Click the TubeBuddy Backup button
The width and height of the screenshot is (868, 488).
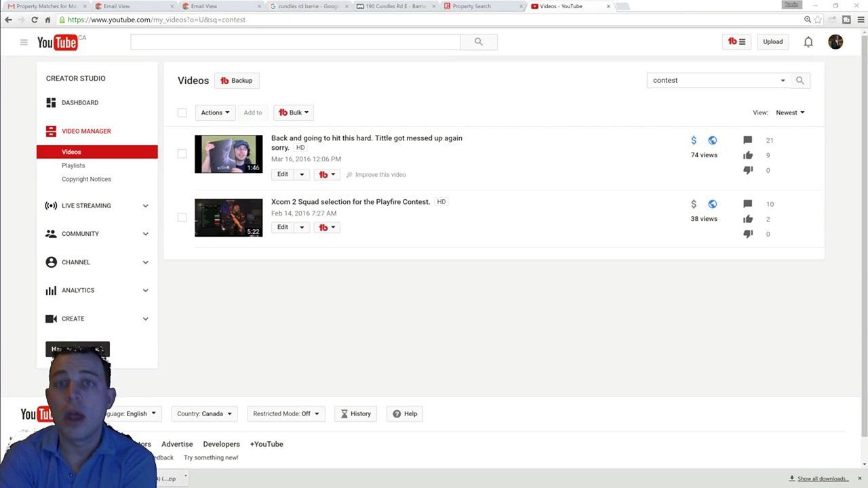237,81
